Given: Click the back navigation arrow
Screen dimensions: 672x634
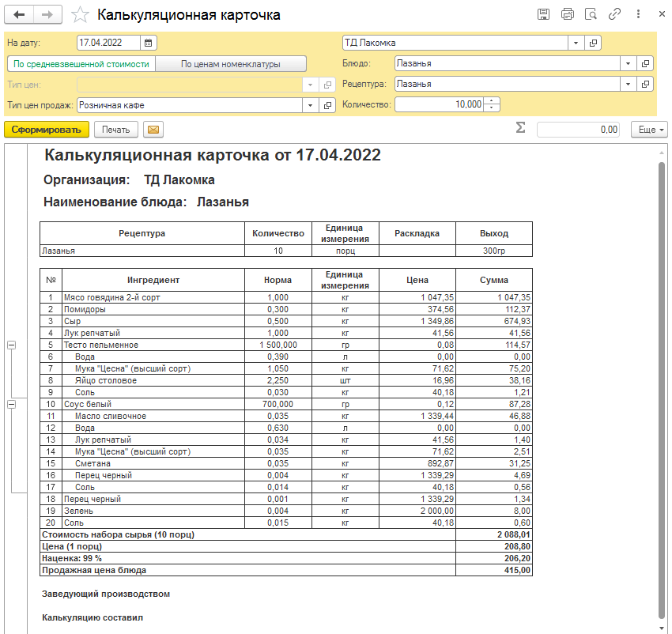Looking at the screenshot, I should click(20, 15).
